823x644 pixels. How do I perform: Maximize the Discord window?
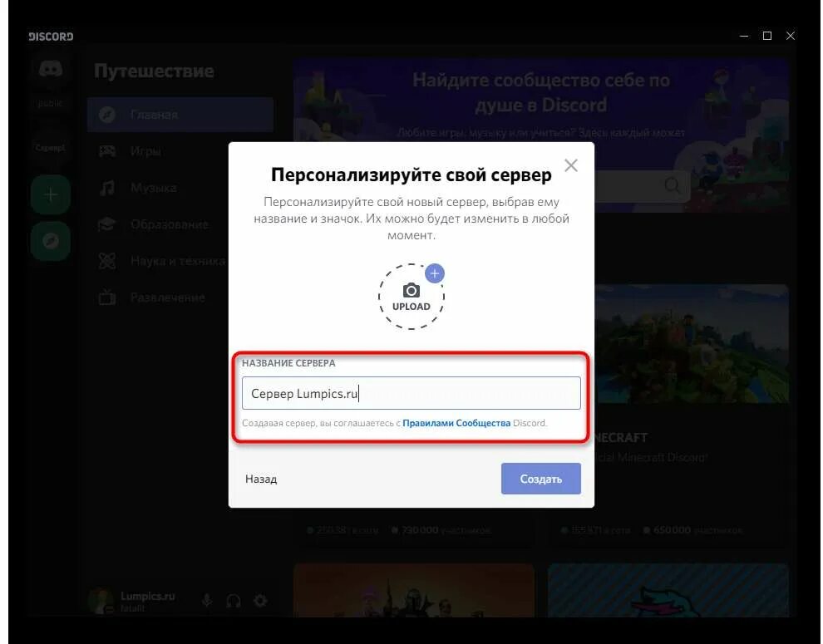click(766, 36)
